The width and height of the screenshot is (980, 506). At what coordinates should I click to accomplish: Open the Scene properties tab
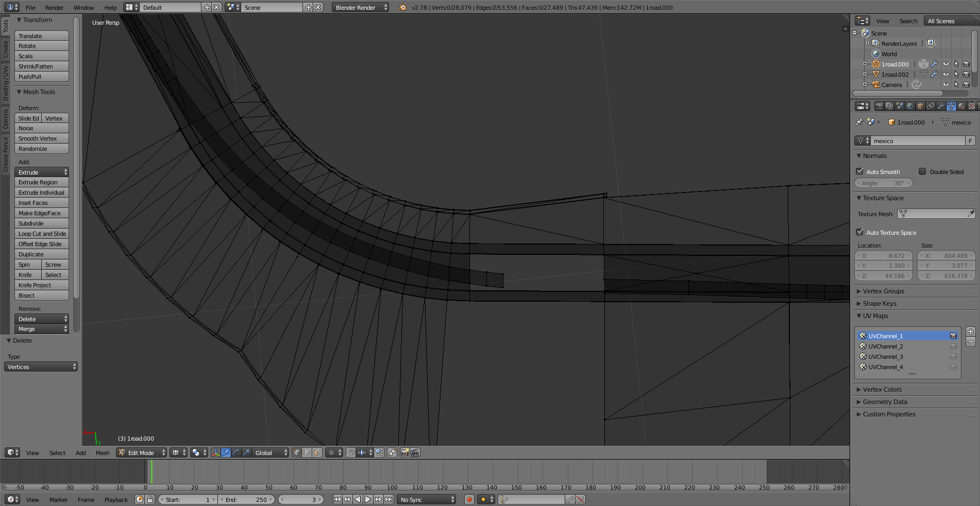pos(900,106)
